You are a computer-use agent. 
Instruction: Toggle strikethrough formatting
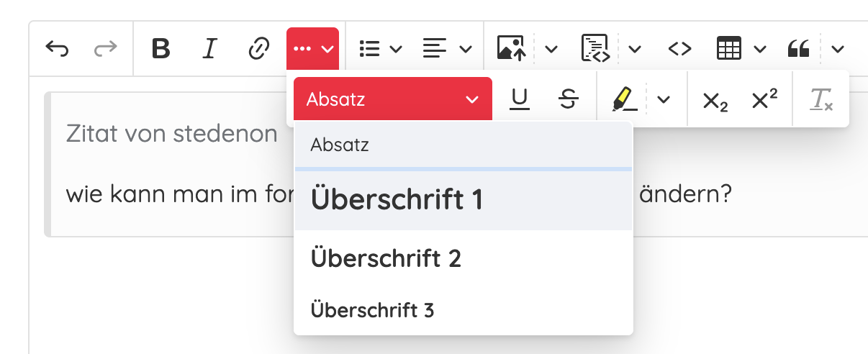point(569,99)
